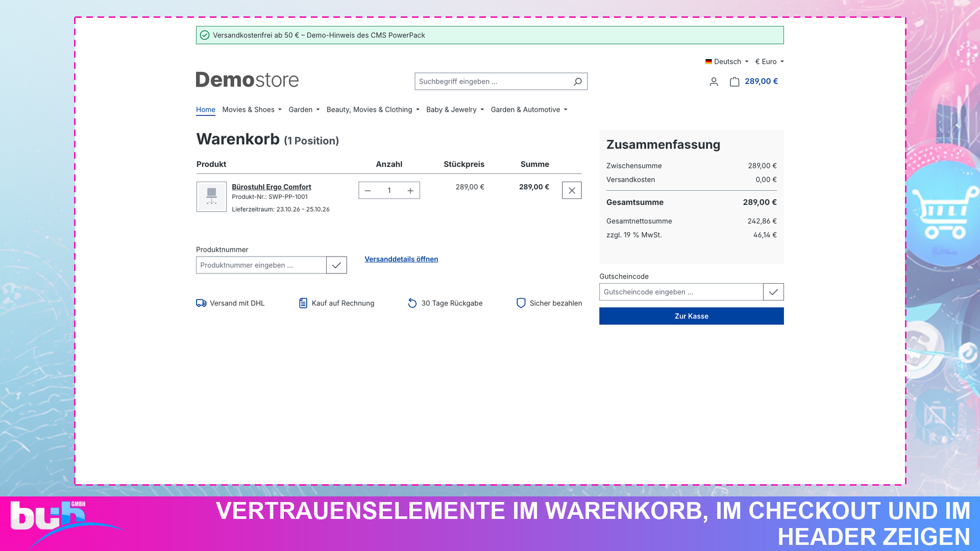Expand the Baby & Jewelry menu
The width and height of the screenshot is (980, 551).
(x=455, y=110)
